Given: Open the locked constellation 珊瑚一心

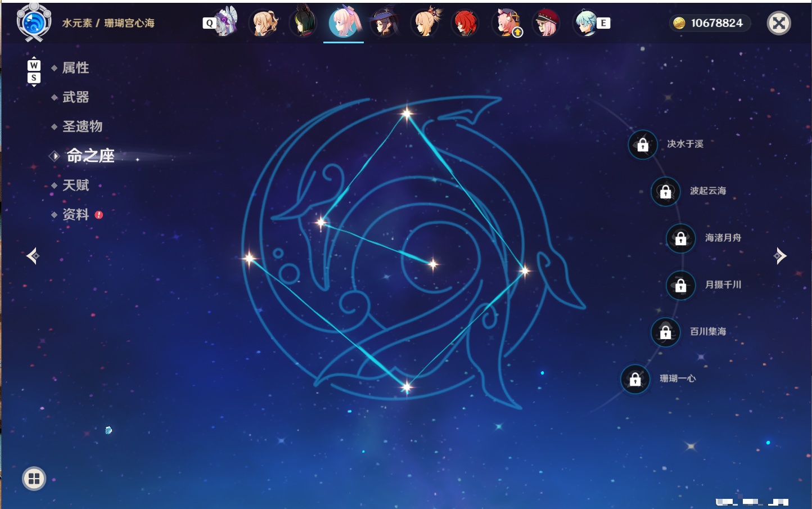Looking at the screenshot, I should click(635, 379).
